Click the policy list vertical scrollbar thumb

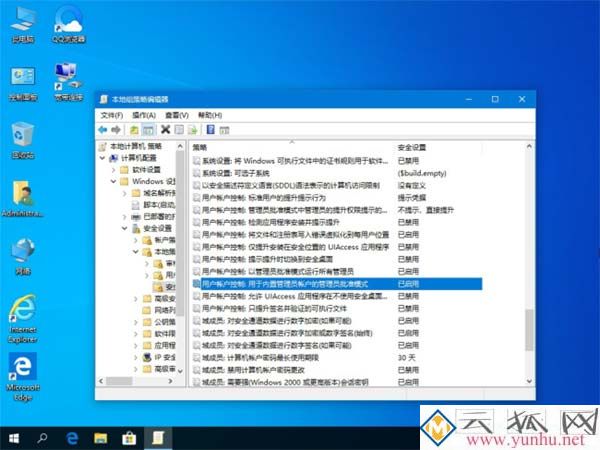click(x=529, y=330)
